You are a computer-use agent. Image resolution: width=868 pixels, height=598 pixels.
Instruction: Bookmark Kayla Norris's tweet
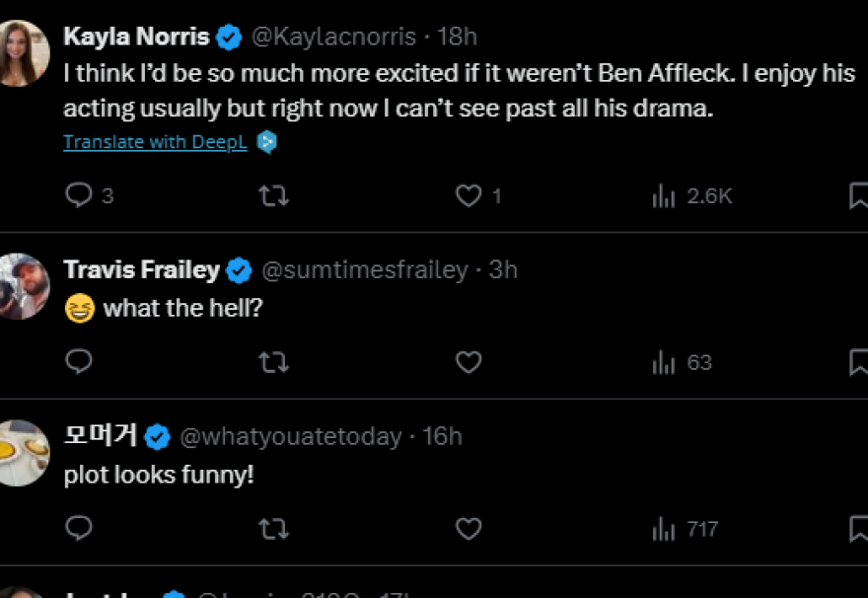coord(858,195)
